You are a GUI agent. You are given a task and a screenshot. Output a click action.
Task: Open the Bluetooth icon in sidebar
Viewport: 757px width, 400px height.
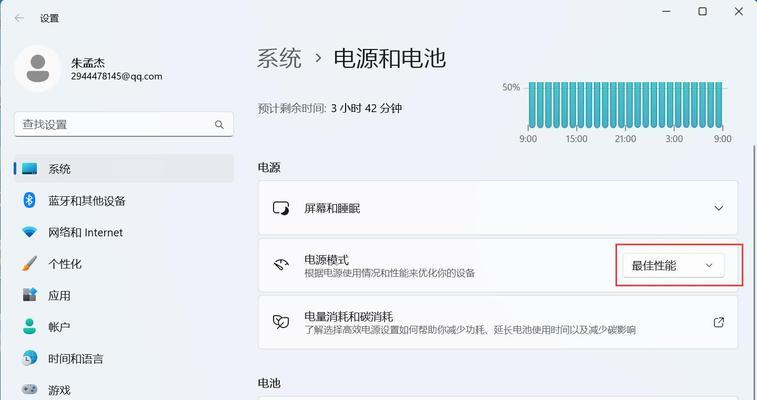(x=29, y=200)
